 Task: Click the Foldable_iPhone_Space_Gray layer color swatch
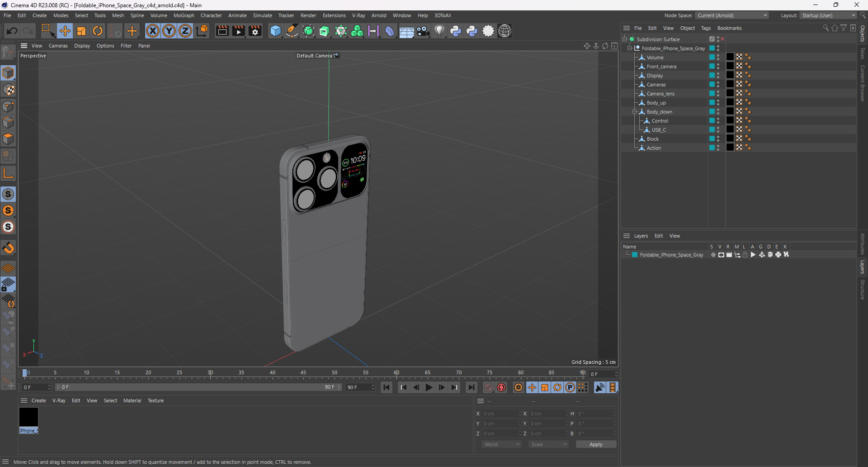[635, 255]
